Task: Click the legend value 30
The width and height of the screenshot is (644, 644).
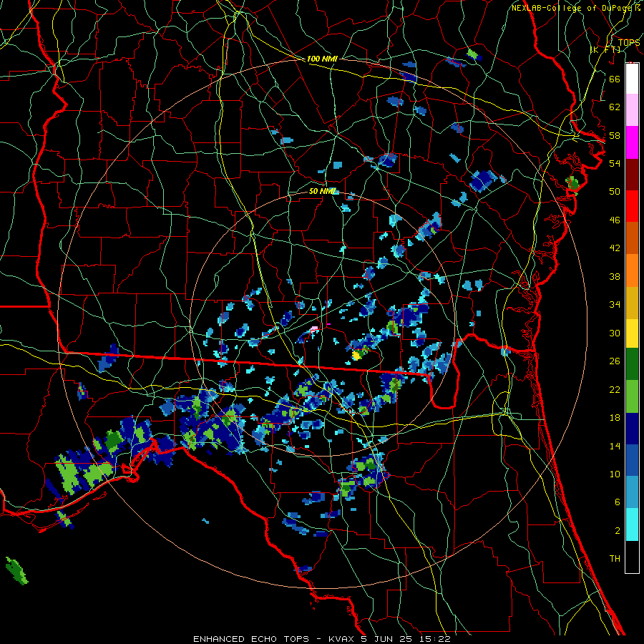Action: (x=615, y=333)
